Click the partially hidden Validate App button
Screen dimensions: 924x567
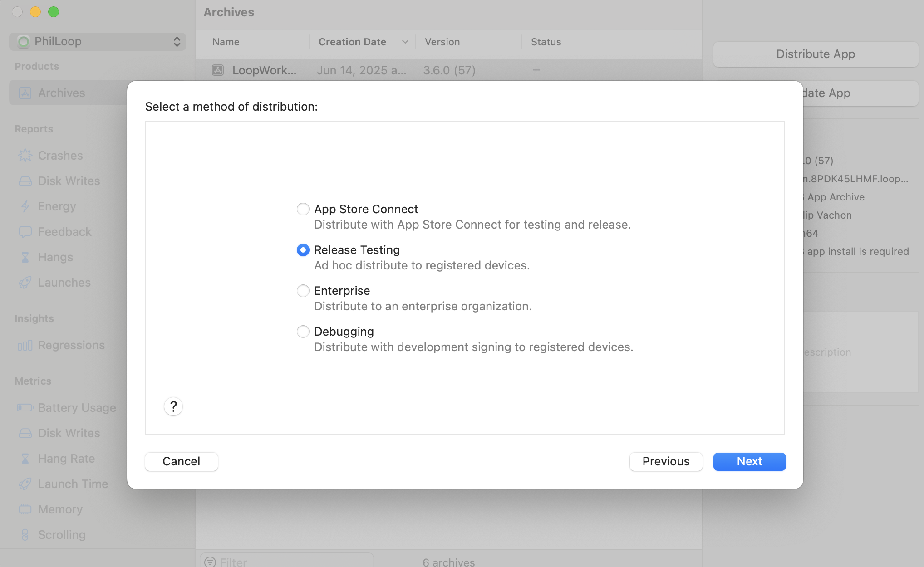[860, 93]
